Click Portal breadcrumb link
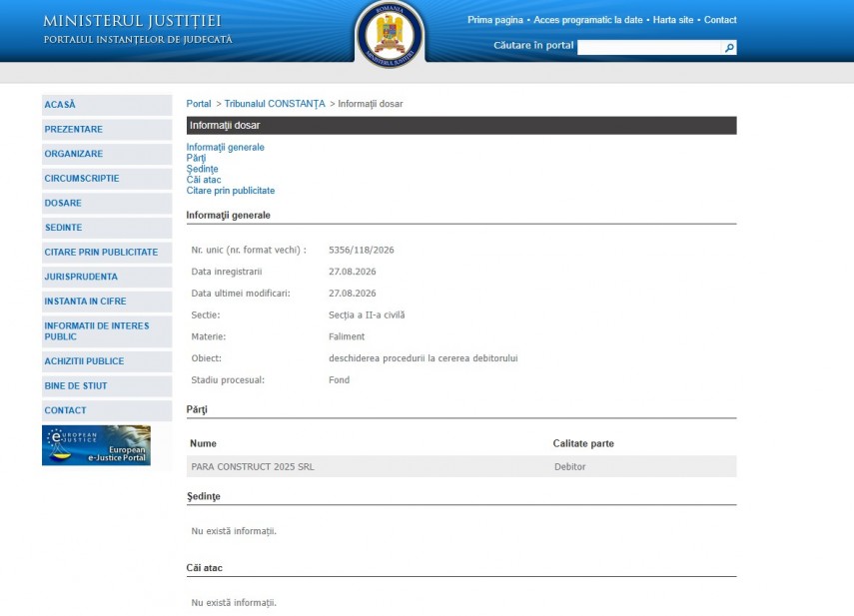Image resolution: width=854 pixels, height=616 pixels. [x=198, y=104]
